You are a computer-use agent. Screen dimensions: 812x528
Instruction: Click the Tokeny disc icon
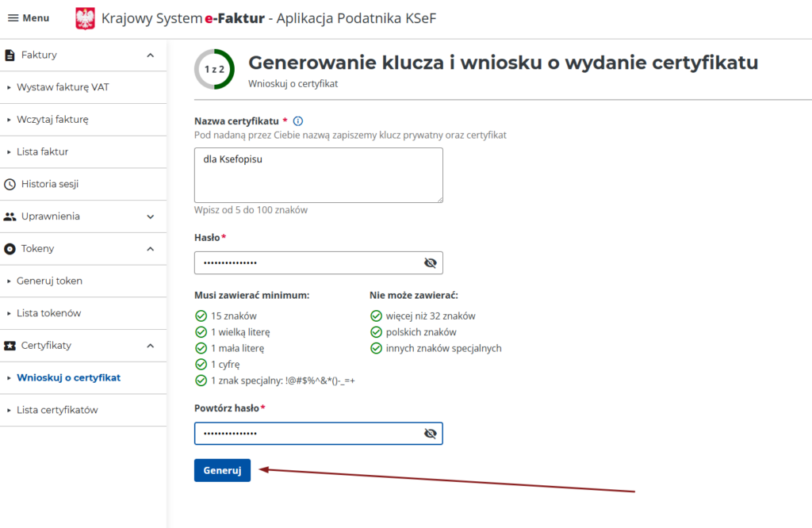tap(10, 249)
